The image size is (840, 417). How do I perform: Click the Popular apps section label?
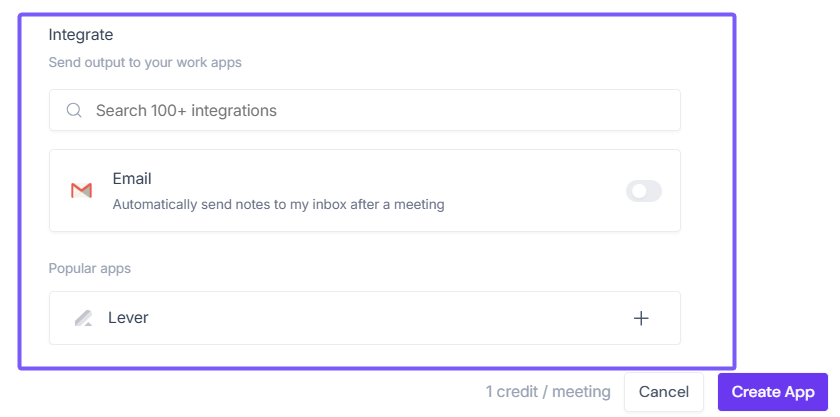pos(90,268)
